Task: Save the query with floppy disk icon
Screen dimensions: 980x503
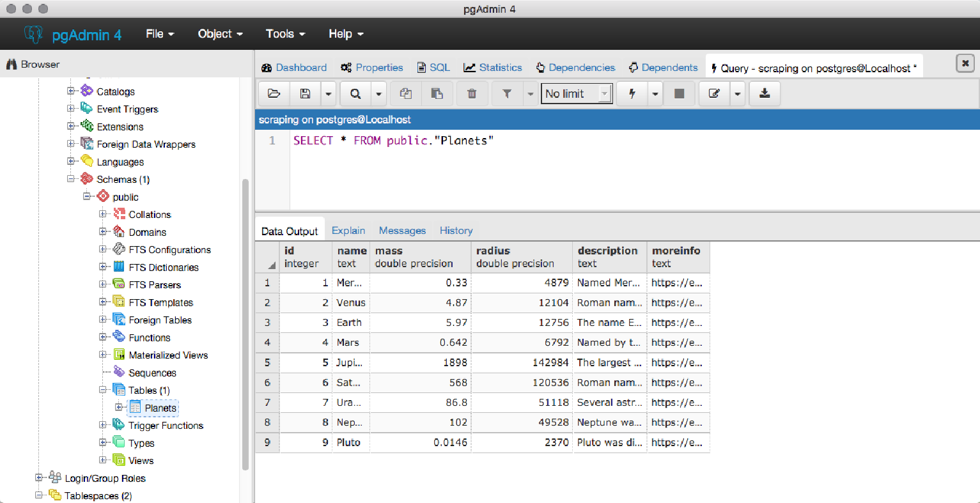Action: coord(306,94)
